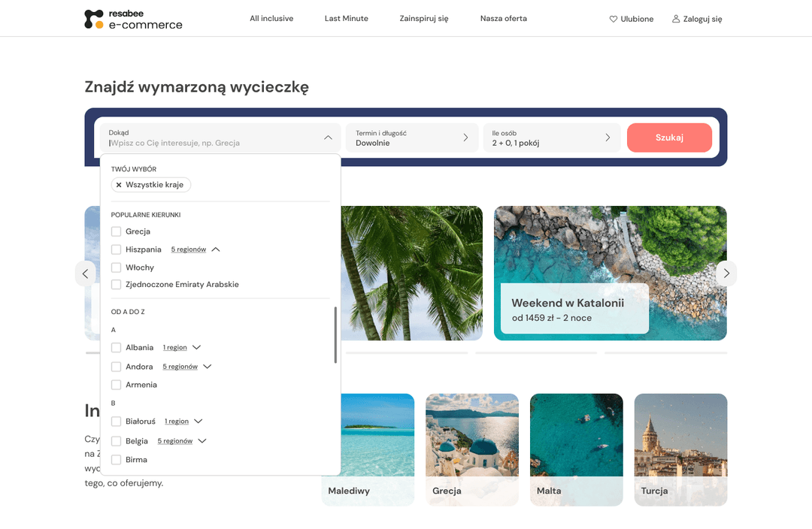Collapse the Hiszpania regions list
Image resolution: width=812 pixels, height=529 pixels.
[216, 249]
